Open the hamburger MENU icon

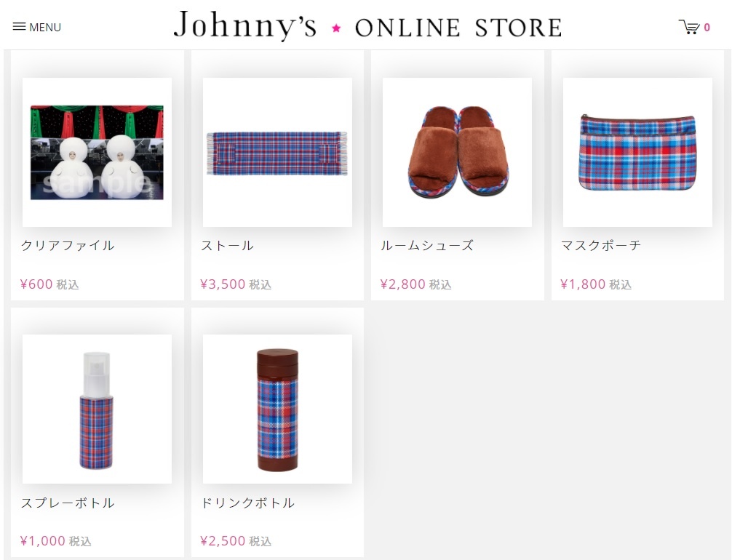click(19, 27)
